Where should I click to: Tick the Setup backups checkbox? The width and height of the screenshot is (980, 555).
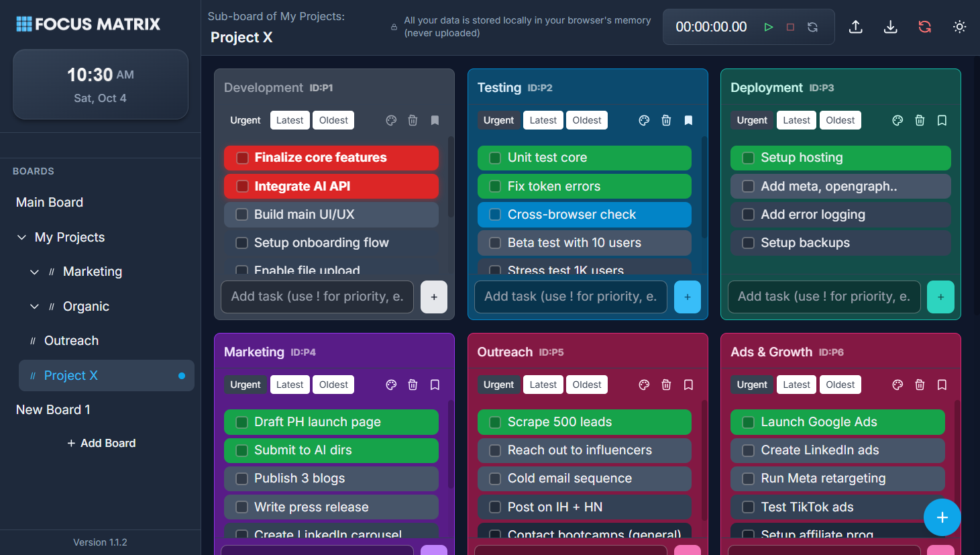[748, 243]
